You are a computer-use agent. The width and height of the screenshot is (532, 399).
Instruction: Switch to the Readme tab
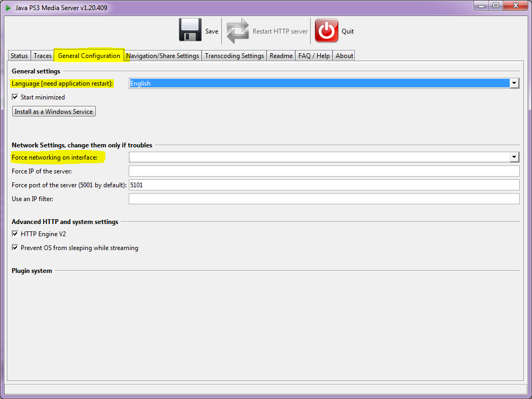pyautogui.click(x=281, y=56)
